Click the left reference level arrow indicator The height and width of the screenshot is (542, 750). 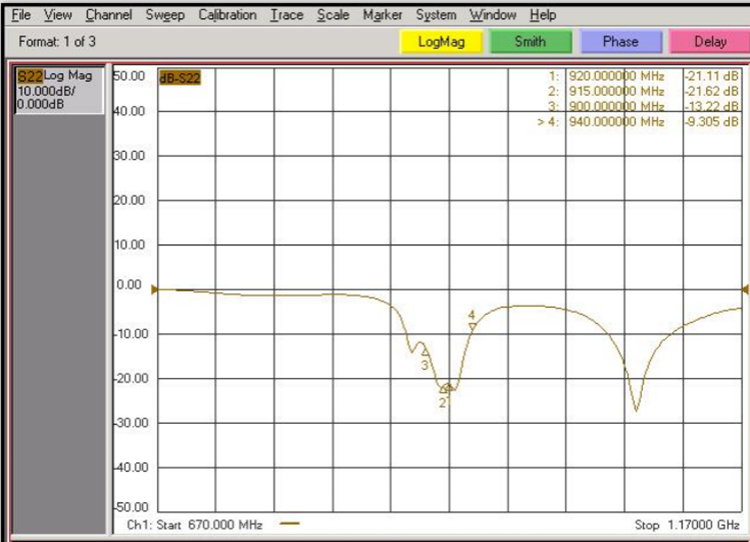click(154, 289)
